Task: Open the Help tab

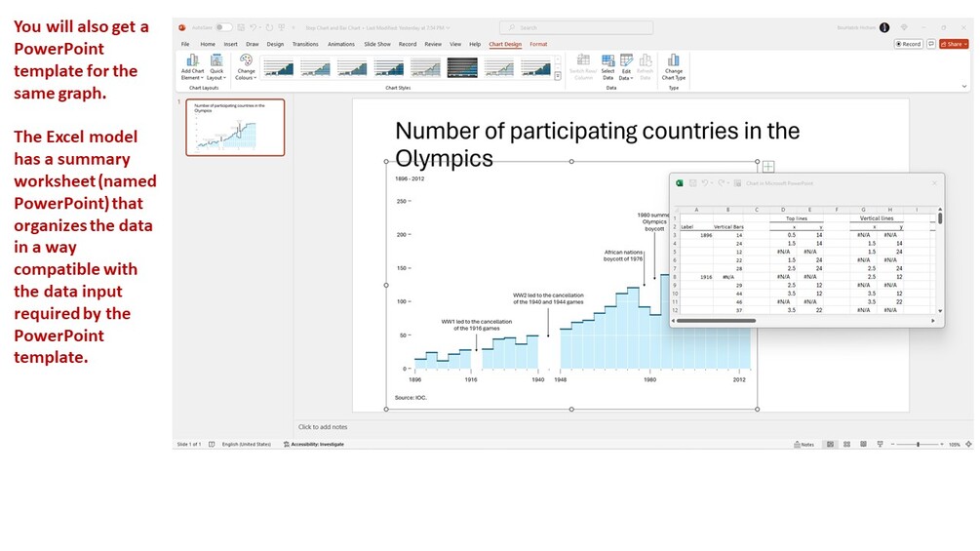Action: (x=475, y=44)
